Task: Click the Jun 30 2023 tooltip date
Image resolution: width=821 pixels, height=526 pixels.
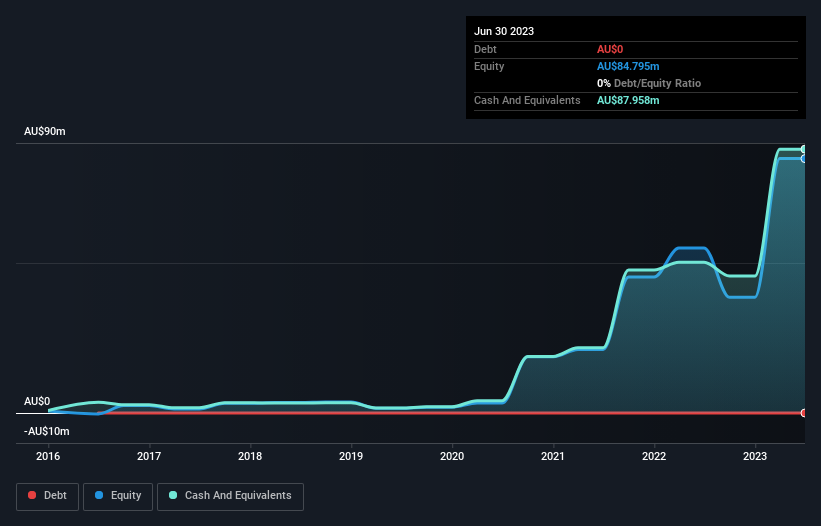Action: [x=504, y=31]
